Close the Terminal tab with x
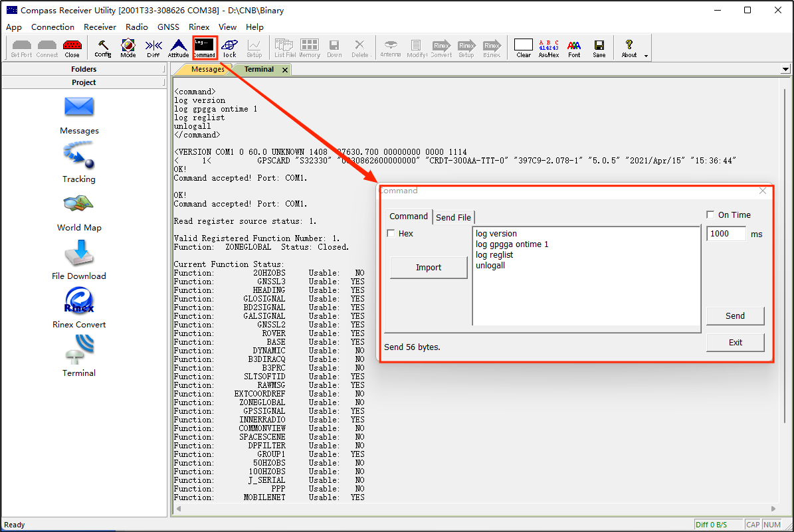Screen dimensions: 794x532 click(285, 70)
